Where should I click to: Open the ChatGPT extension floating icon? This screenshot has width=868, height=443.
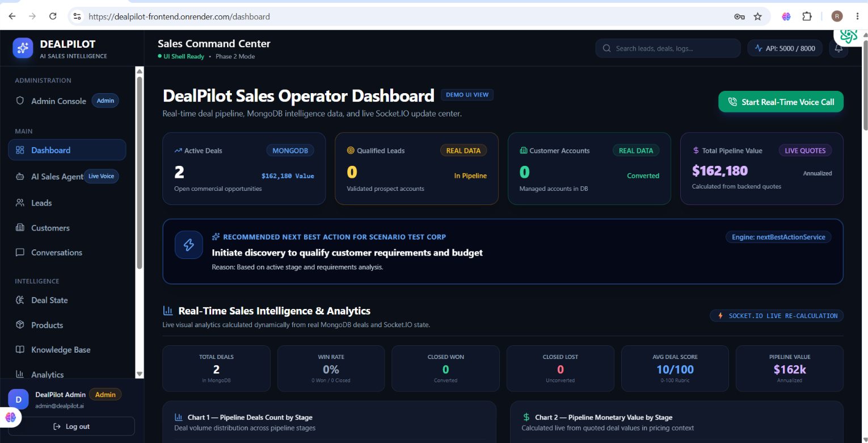tap(848, 36)
